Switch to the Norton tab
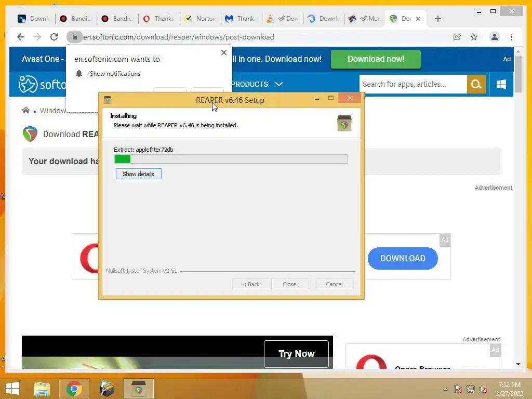The width and height of the screenshot is (532, 399). (200, 19)
